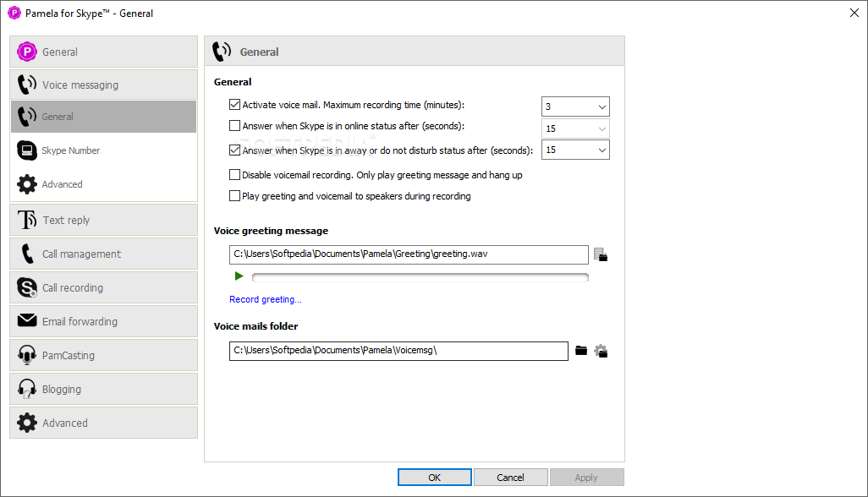Click voice mails folder settings gear icon
The height and width of the screenshot is (497, 868).
601,351
